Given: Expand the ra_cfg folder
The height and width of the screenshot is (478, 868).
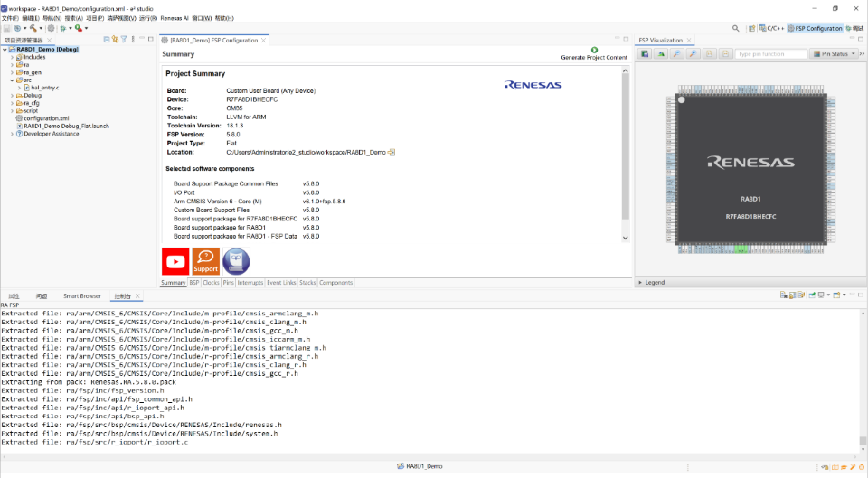Looking at the screenshot, I should pyautogui.click(x=12, y=103).
